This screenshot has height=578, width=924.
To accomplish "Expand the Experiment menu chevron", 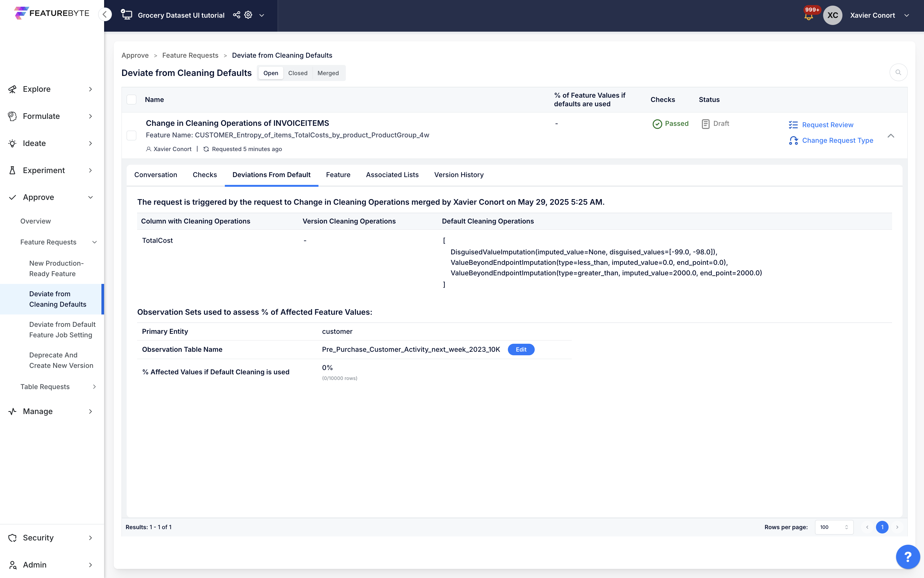I will (x=91, y=170).
